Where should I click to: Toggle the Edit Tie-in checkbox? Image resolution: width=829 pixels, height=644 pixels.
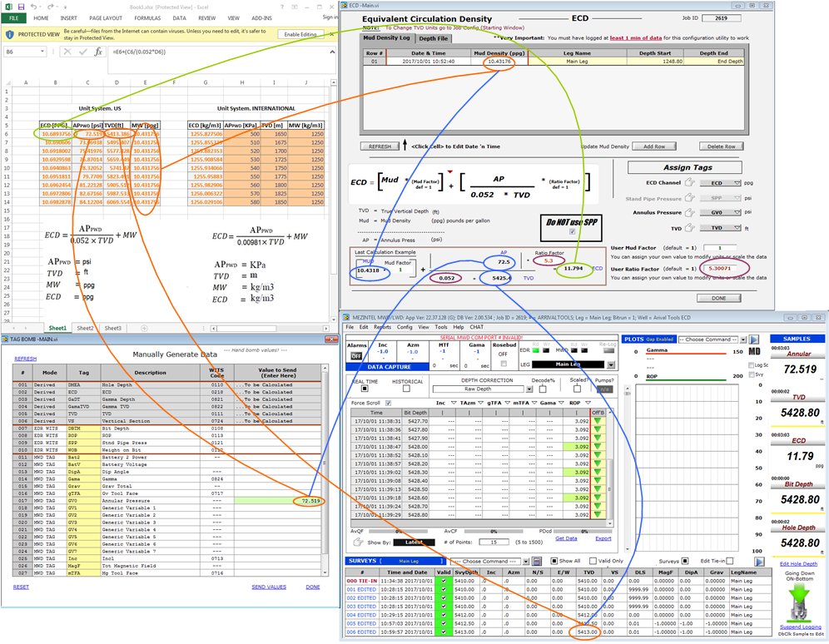pyautogui.click(x=730, y=561)
